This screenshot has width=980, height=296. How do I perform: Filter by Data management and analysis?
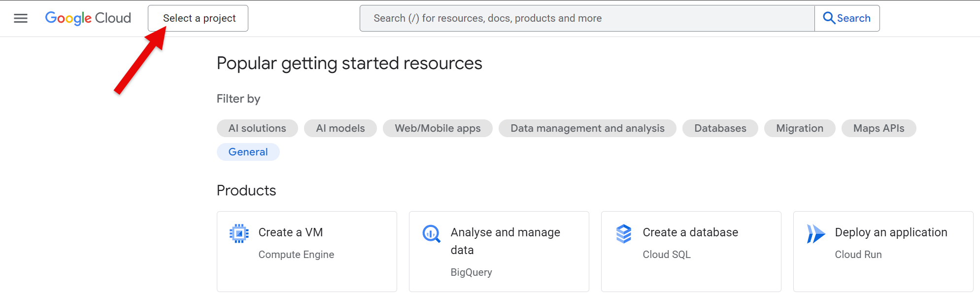click(587, 128)
